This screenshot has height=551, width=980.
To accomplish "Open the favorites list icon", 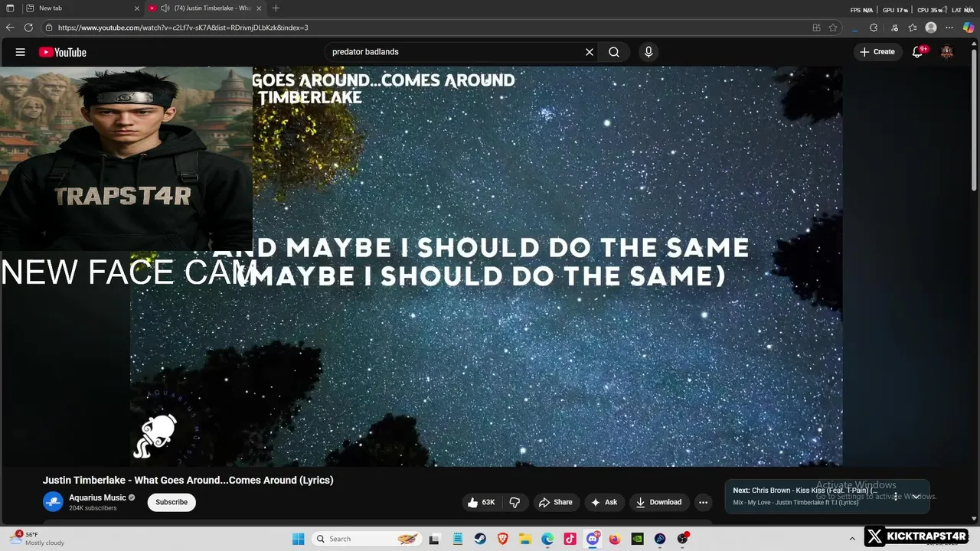I will point(913,28).
